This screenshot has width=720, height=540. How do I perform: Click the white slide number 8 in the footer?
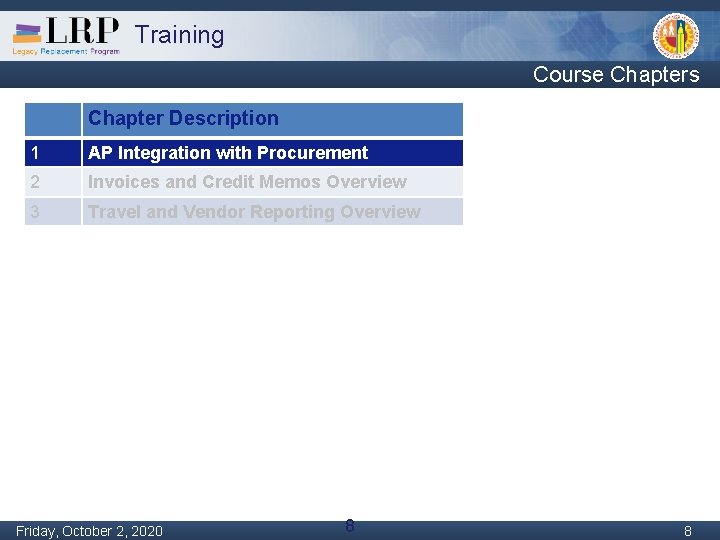(687, 531)
